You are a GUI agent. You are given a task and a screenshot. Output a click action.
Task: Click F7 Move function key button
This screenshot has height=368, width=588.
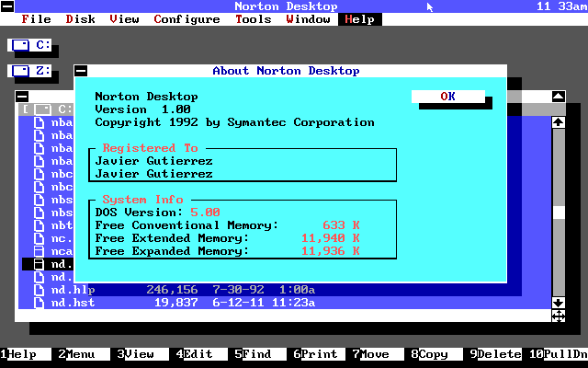point(379,354)
